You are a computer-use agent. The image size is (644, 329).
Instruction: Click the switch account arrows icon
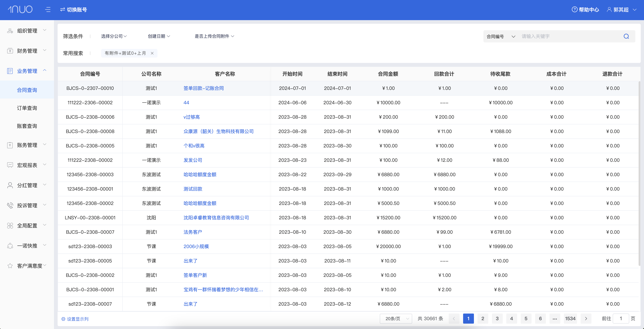coord(62,10)
